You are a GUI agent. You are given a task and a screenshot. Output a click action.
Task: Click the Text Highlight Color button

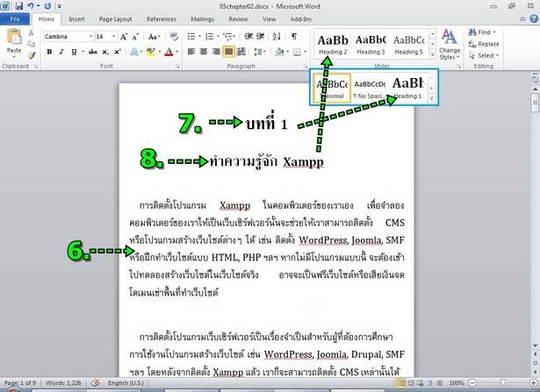[x=150, y=52]
